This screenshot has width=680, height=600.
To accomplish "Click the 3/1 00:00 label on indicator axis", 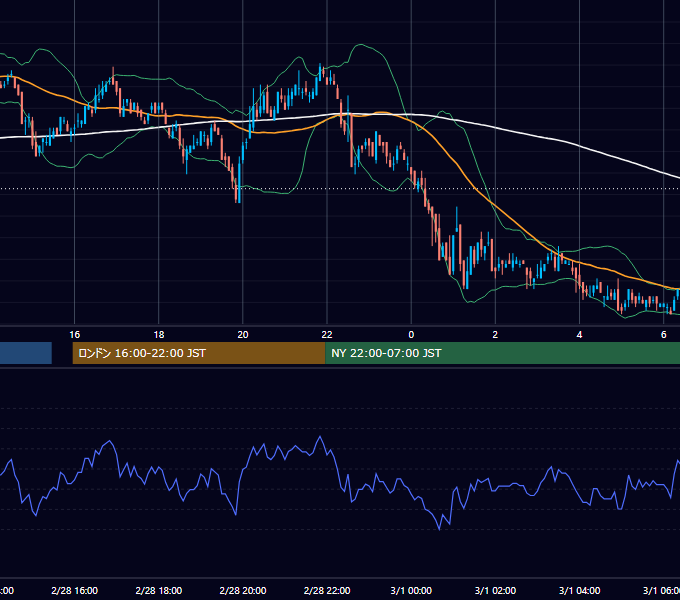I will click(411, 590).
